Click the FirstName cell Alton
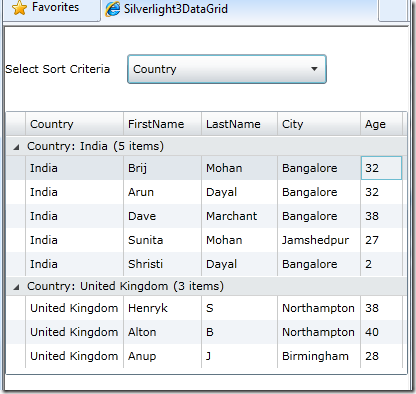This screenshot has width=416, height=394. pos(162,332)
